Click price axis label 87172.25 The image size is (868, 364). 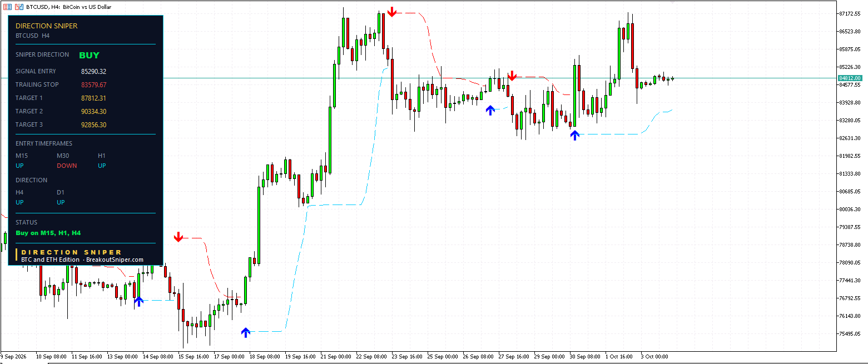pos(850,13)
